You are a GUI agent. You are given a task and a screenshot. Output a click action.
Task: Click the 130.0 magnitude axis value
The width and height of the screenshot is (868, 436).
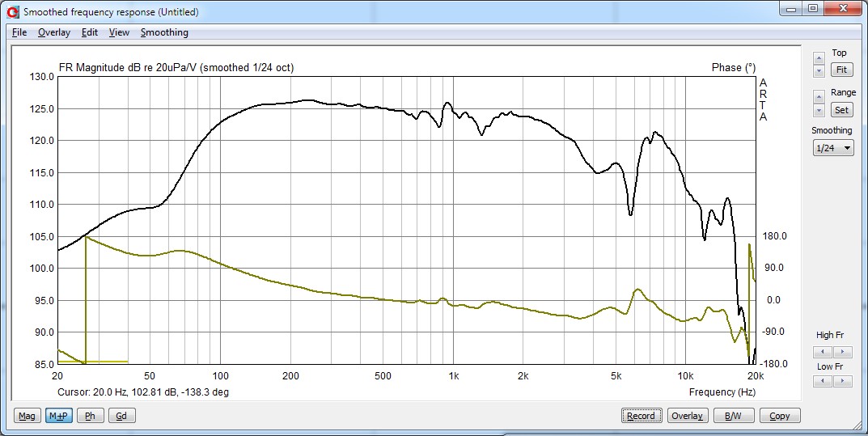[x=42, y=77]
